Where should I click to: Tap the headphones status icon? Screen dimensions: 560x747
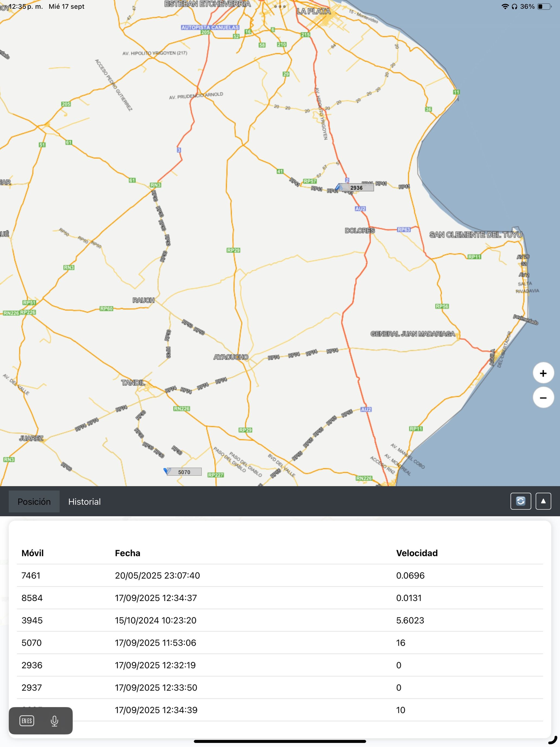pyautogui.click(x=514, y=7)
